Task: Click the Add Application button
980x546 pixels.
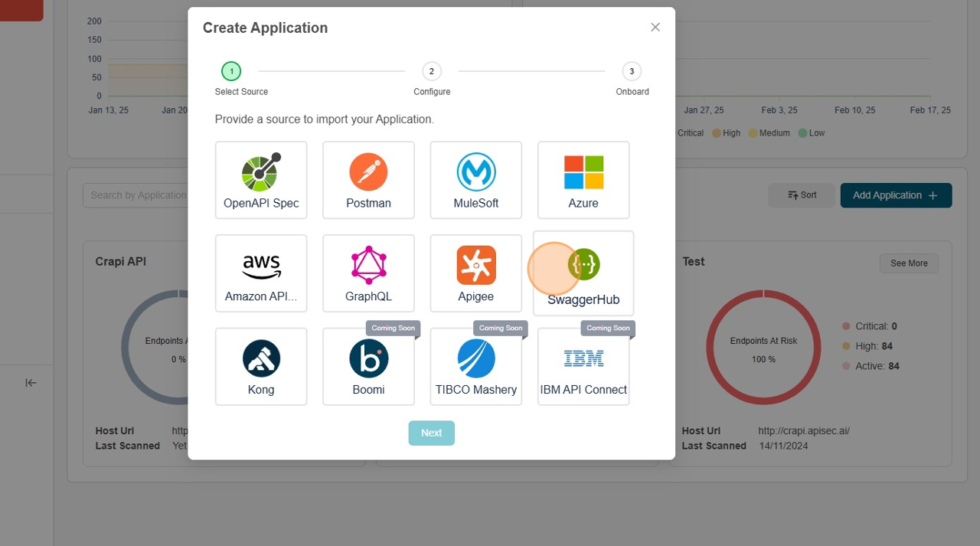Action: pyautogui.click(x=896, y=195)
